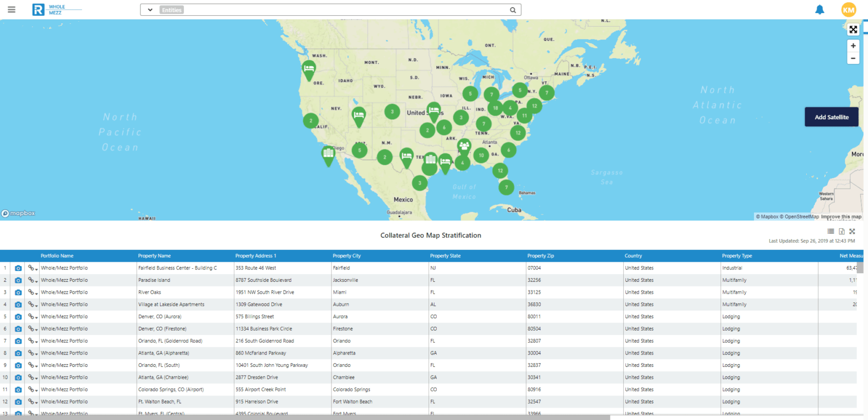This screenshot has height=420, width=868.
Task: Open the KM user profile avatar
Action: point(848,10)
